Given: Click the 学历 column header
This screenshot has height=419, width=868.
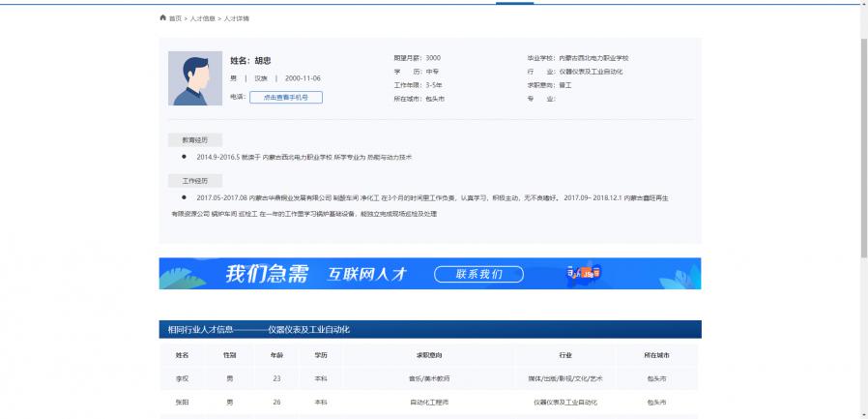Looking at the screenshot, I should pyautogui.click(x=321, y=355).
